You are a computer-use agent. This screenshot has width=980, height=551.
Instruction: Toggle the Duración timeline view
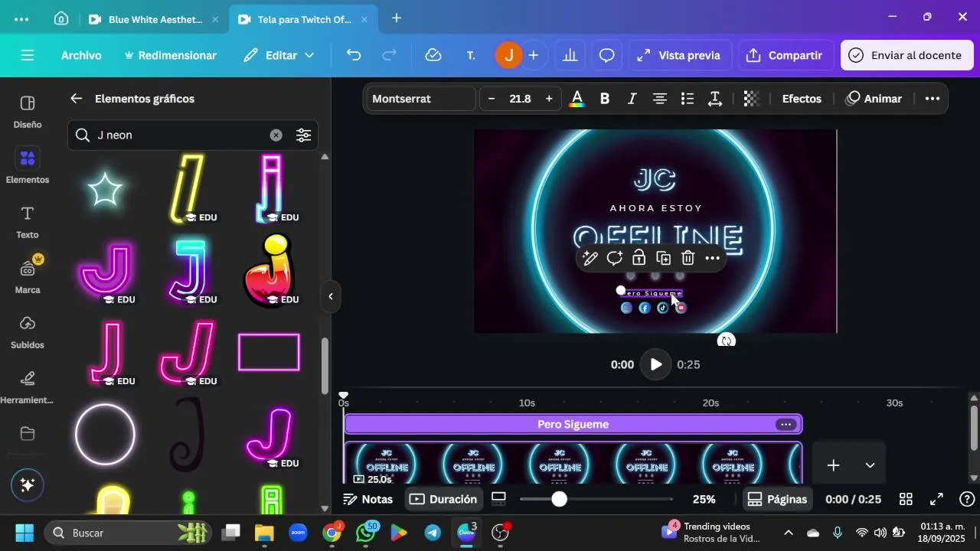click(x=443, y=499)
